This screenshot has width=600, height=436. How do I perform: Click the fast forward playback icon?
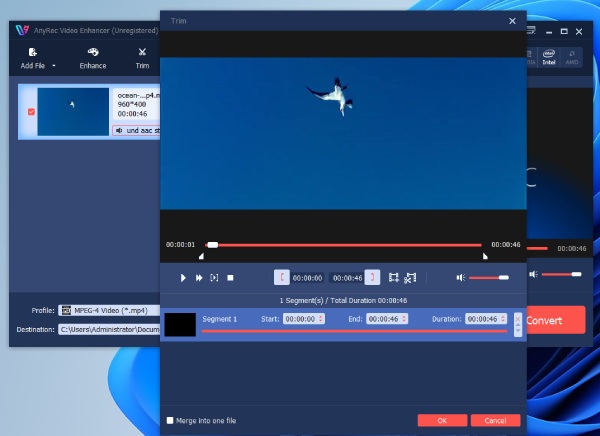point(199,278)
